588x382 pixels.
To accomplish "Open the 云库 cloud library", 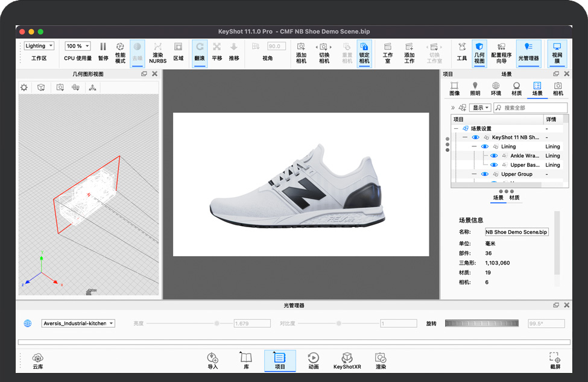I will [x=38, y=359].
